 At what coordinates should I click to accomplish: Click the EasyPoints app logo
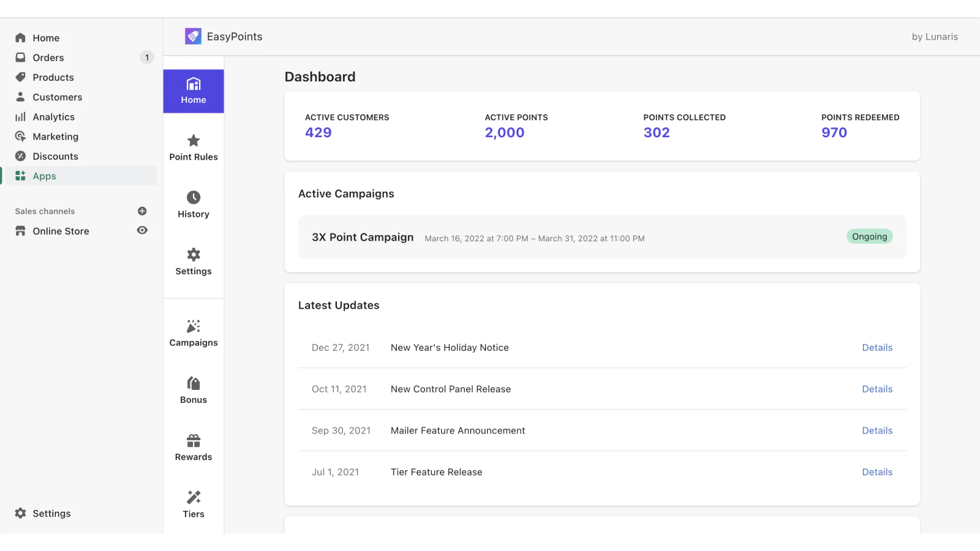tap(194, 36)
